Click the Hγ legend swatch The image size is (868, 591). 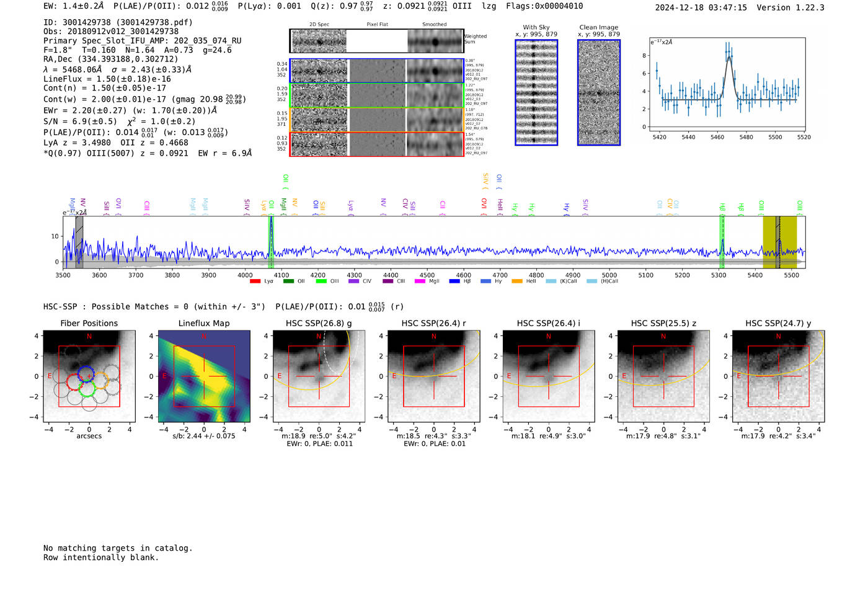pos(485,282)
